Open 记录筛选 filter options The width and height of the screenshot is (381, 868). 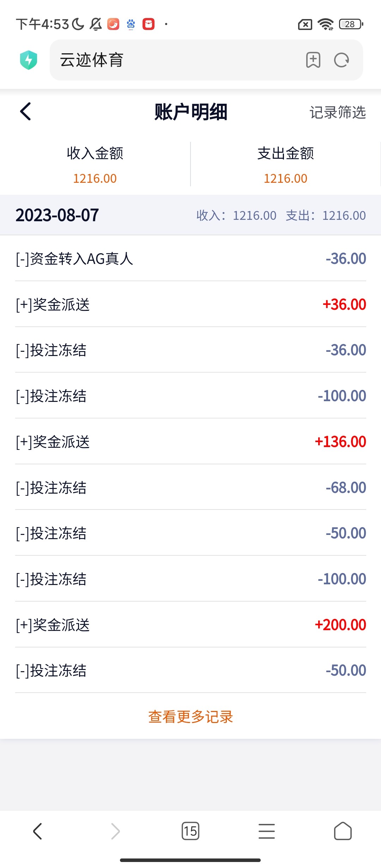338,112
